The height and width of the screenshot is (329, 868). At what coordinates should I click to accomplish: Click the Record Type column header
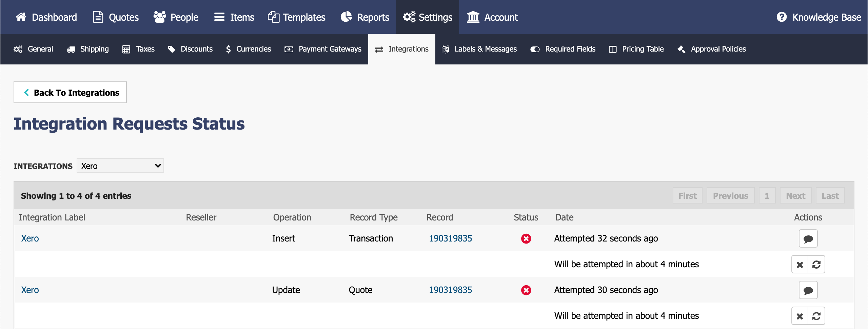click(374, 217)
